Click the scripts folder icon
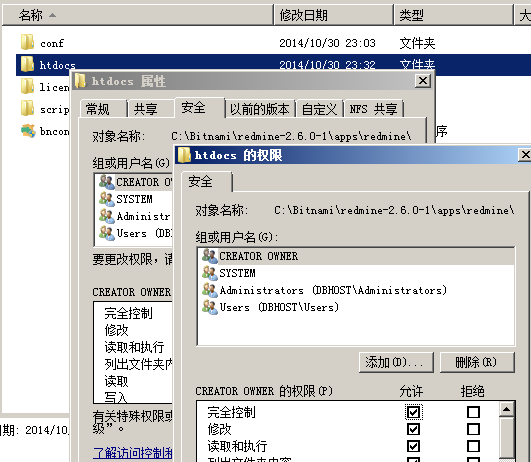Screen dimensions: 531x462 click(x=27, y=108)
